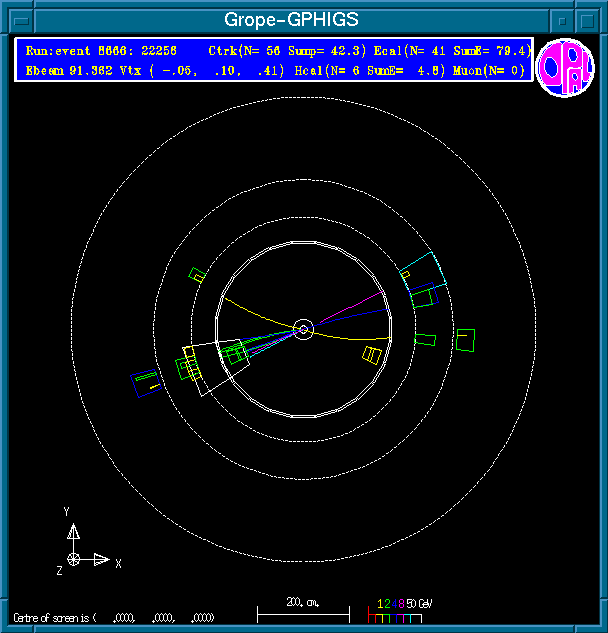Click the interaction vertex at detector center
Image resolution: width=608 pixels, height=633 pixels.
click(304, 328)
